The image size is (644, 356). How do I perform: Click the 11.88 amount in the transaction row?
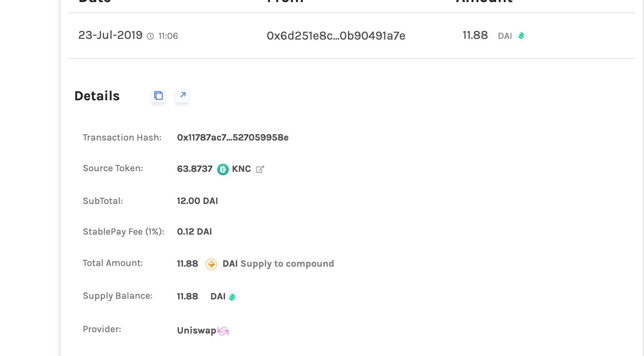(x=475, y=35)
